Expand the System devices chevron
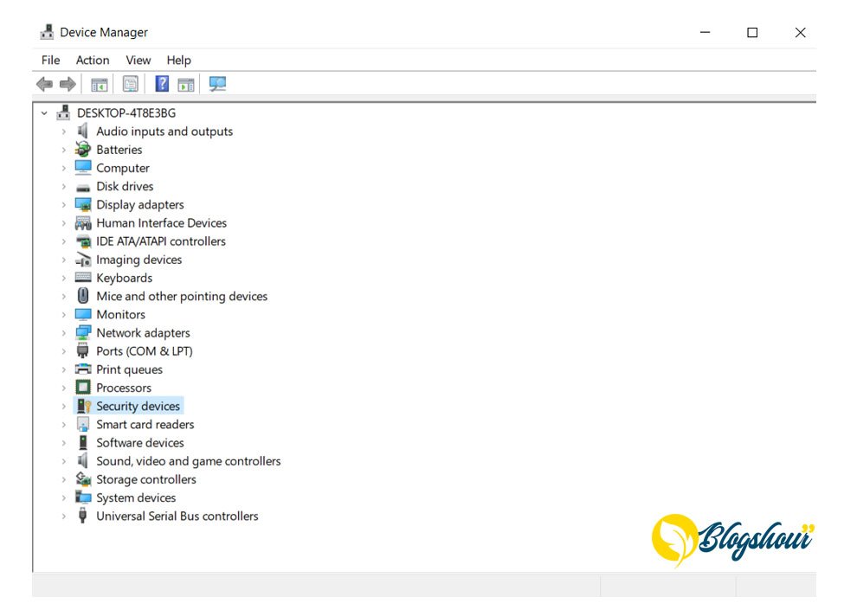Viewport: 844px width, 616px height. point(63,497)
